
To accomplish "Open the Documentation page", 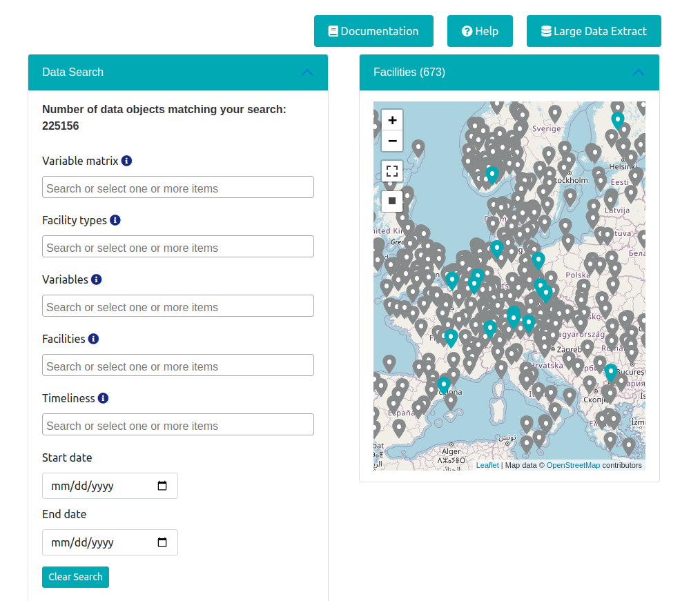I will point(373,31).
